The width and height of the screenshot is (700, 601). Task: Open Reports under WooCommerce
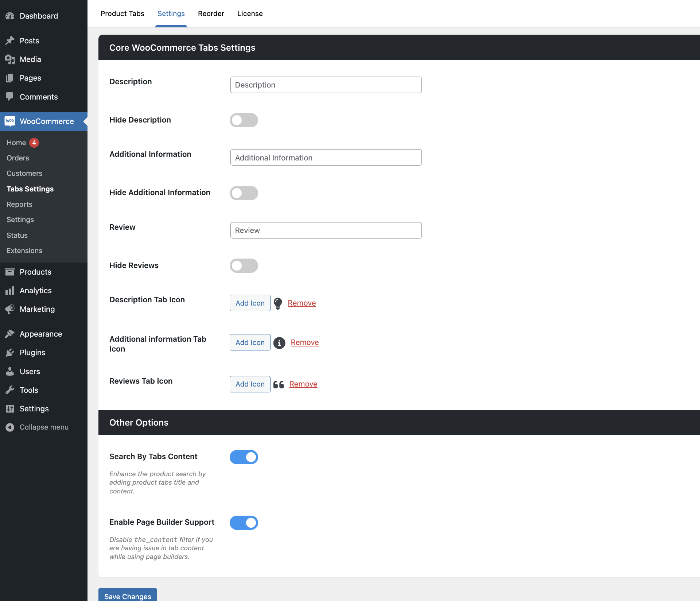[19, 204]
